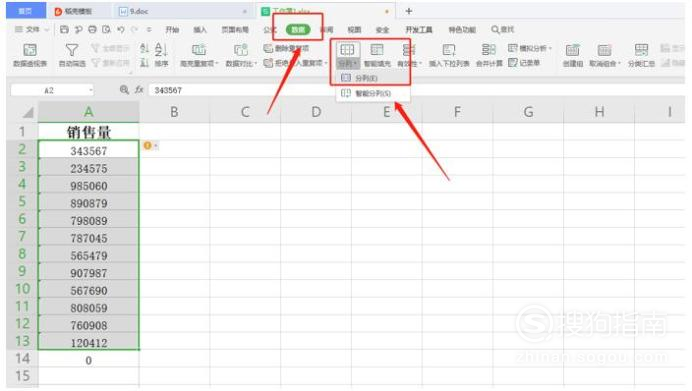
Task: Open the 插入 ribbon tab
Action: click(x=200, y=30)
